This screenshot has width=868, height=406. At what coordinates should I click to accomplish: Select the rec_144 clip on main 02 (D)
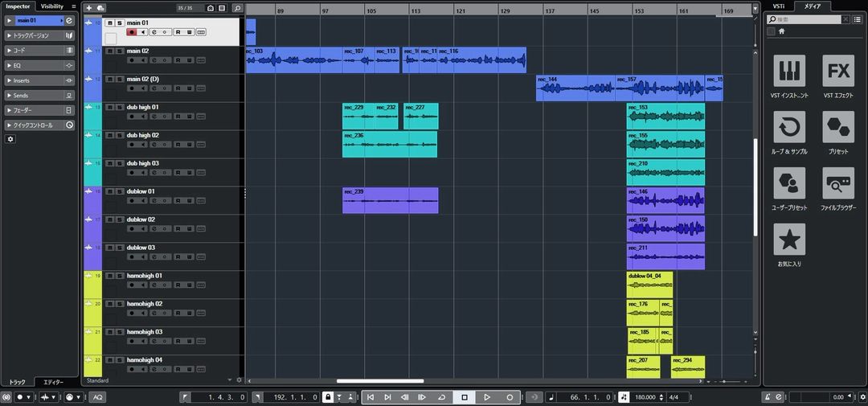[575, 88]
